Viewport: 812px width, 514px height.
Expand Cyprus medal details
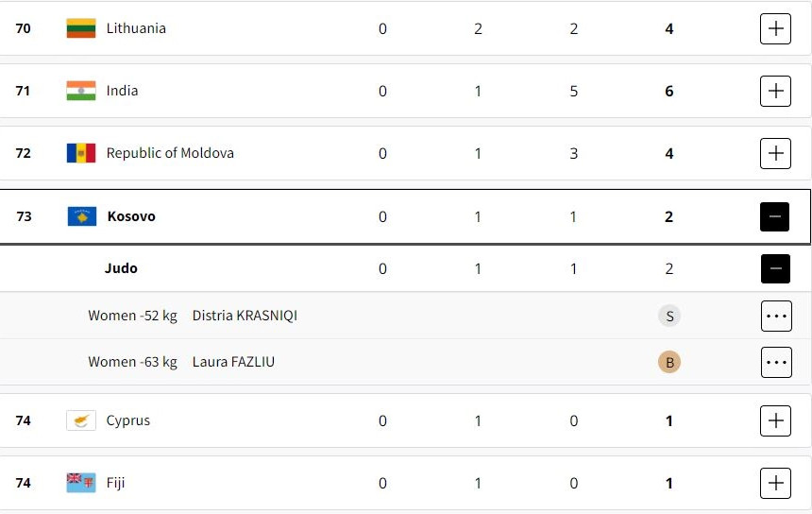[775, 420]
